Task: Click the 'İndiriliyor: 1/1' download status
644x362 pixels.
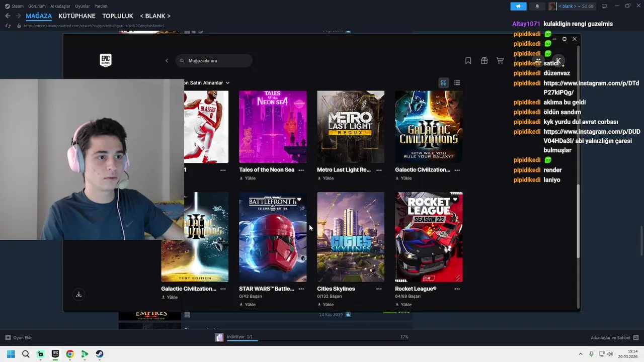Action: [x=240, y=337]
